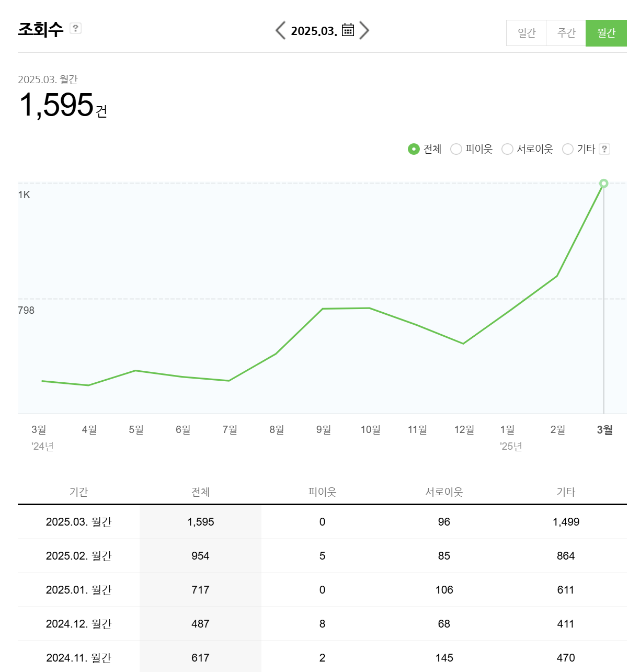Screen dimensions: 640x672
Task: Click the highlighted March data point on chart
Action: click(x=604, y=184)
